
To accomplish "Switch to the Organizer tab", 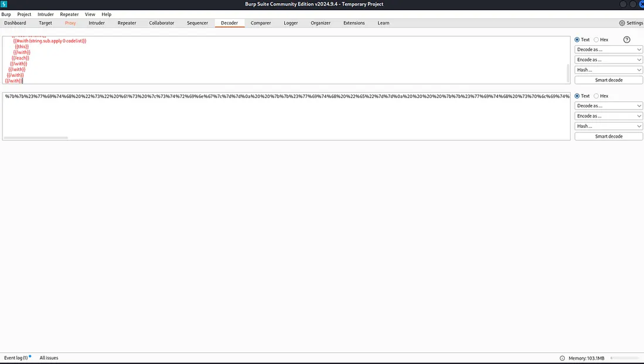I will click(x=320, y=23).
